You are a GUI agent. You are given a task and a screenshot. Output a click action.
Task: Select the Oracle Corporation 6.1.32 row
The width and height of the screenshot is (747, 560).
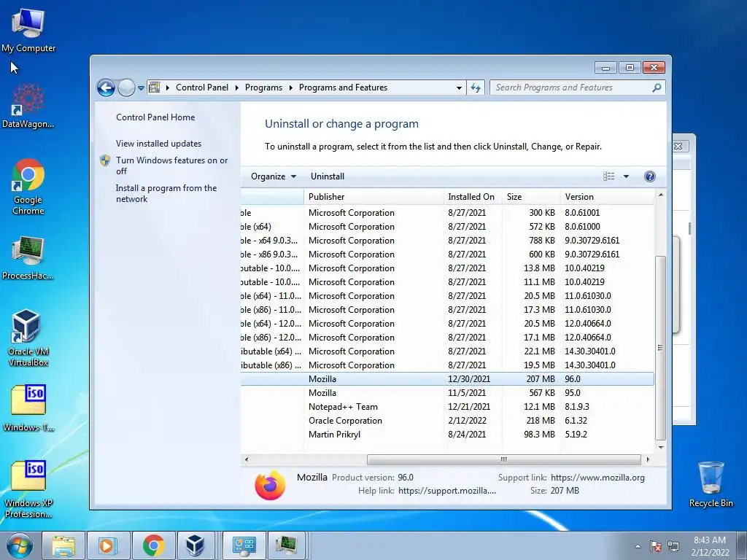(x=447, y=421)
